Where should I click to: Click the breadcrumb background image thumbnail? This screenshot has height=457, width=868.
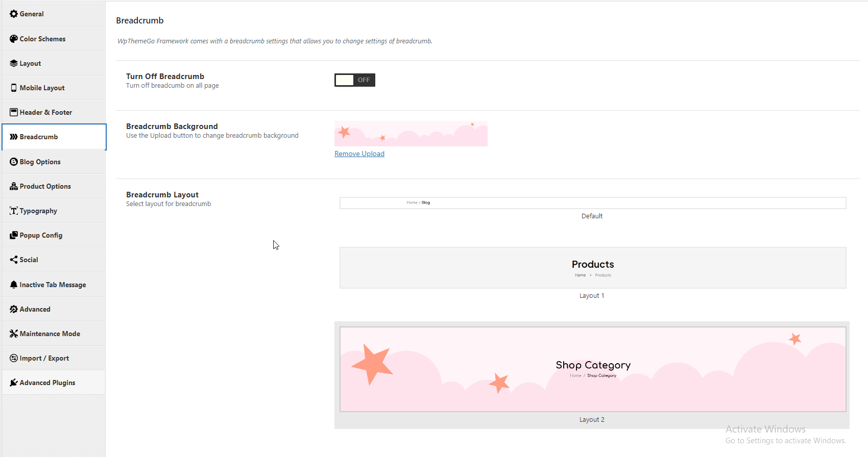tap(411, 134)
